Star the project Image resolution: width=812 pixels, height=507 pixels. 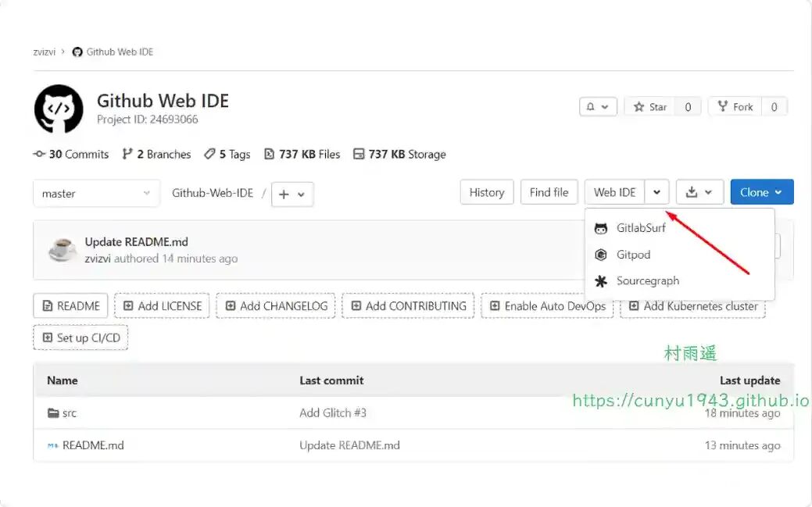[650, 107]
